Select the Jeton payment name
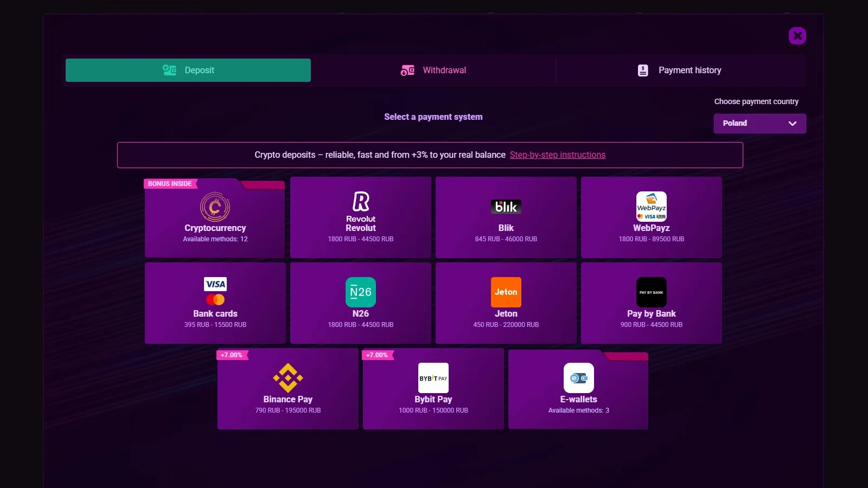 point(506,314)
